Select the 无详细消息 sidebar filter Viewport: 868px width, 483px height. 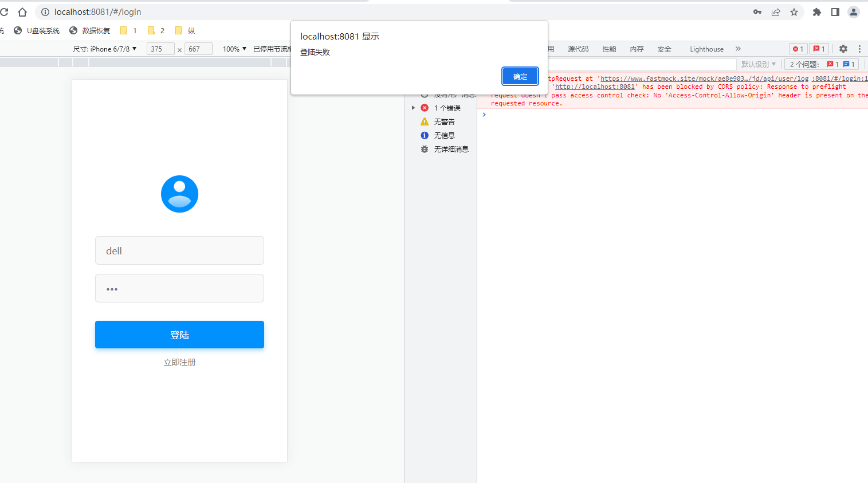[445, 149]
